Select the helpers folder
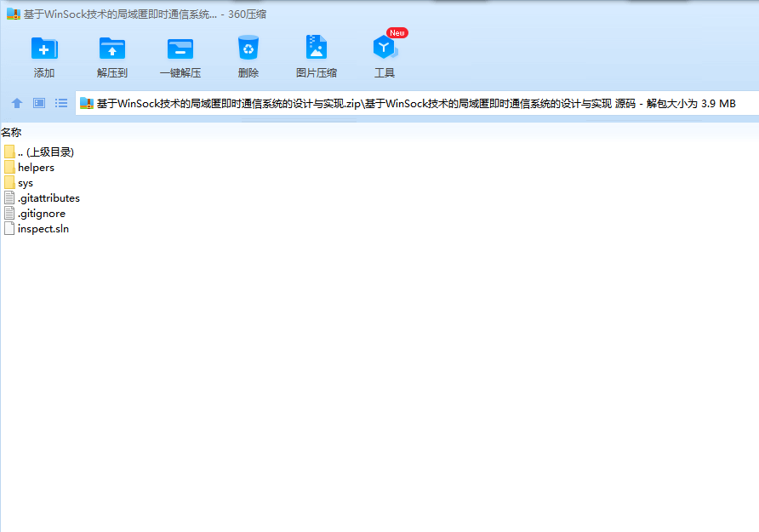 pos(29,168)
